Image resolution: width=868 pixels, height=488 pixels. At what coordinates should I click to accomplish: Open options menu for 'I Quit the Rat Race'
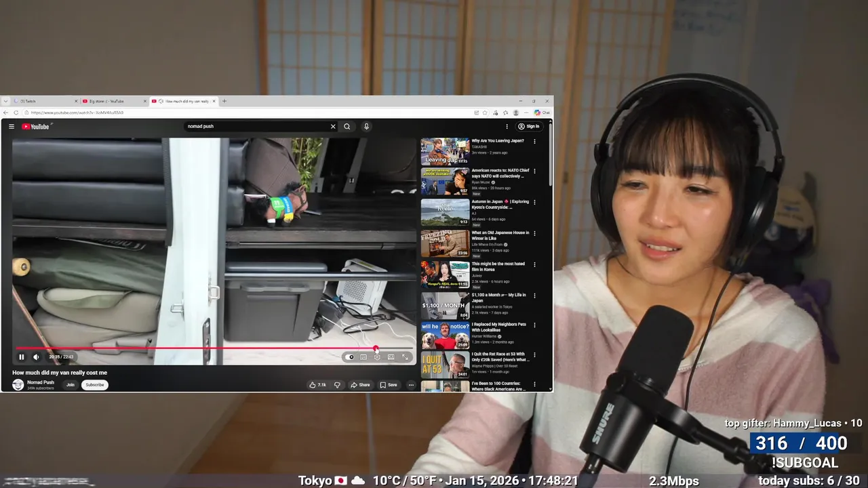(534, 354)
